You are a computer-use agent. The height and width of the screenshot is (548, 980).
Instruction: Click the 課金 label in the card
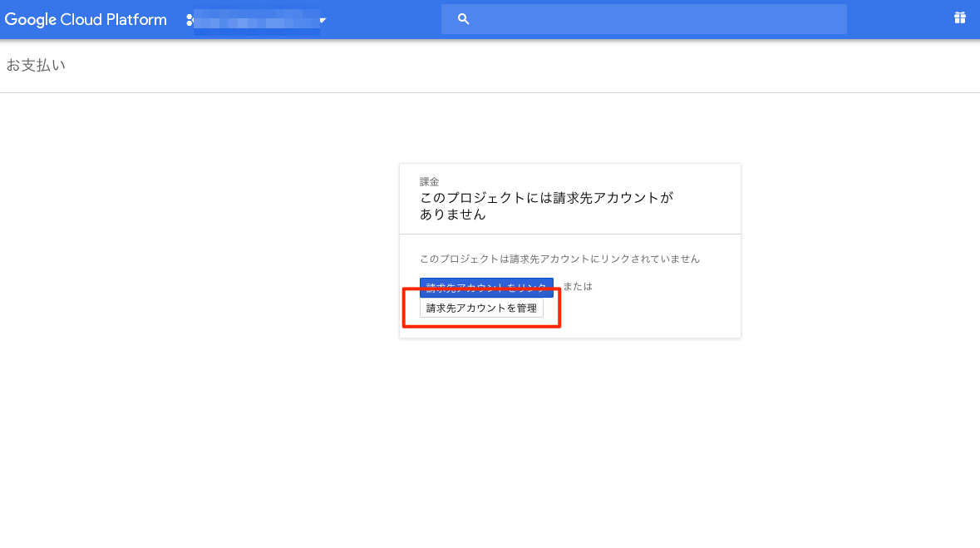click(430, 181)
